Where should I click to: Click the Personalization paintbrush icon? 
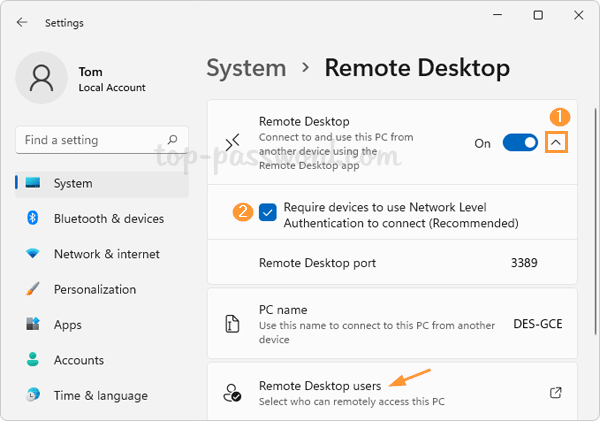32,290
